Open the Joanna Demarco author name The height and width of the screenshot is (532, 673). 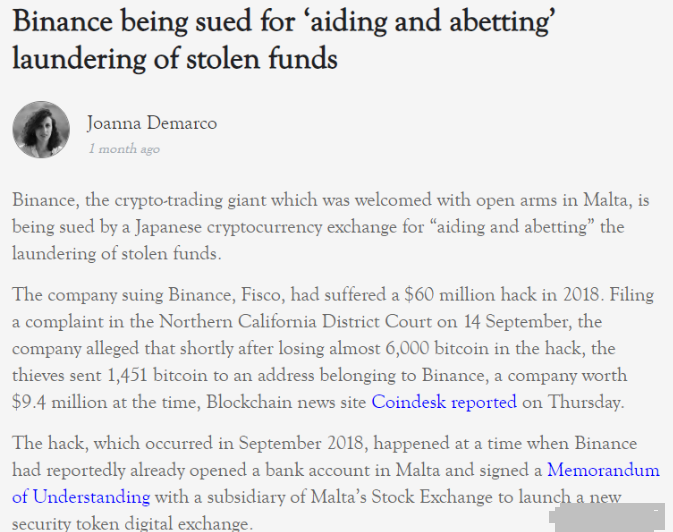point(152,123)
